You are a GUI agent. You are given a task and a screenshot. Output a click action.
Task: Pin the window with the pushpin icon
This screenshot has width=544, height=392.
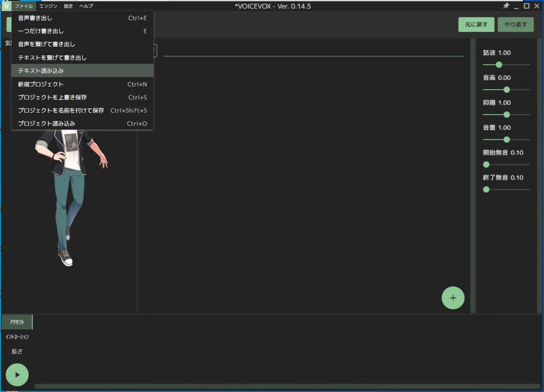(506, 6)
